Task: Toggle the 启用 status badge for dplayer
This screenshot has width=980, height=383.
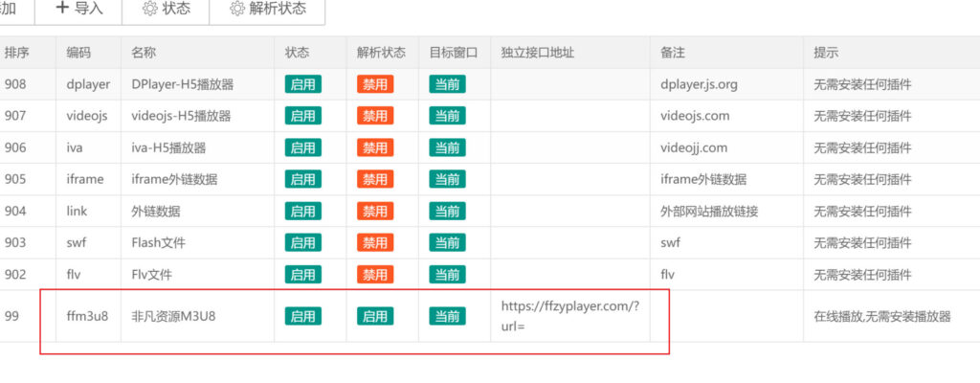Action: [x=302, y=84]
